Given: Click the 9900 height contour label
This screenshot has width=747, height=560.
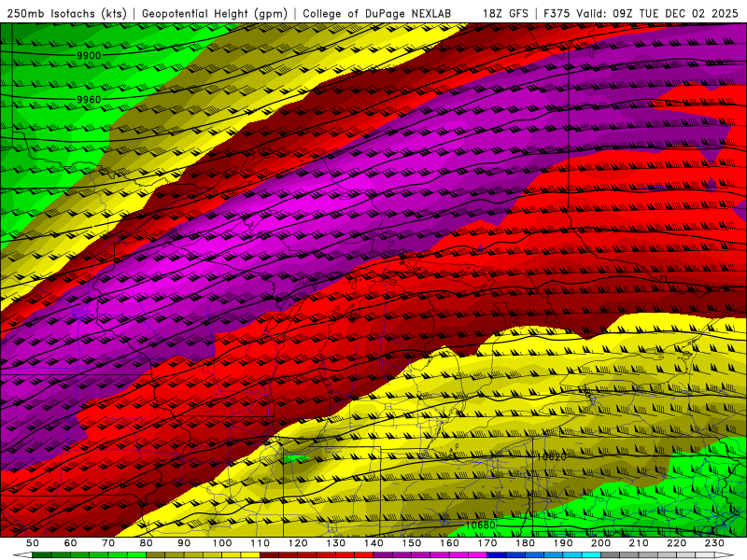Looking at the screenshot, I should click(x=89, y=56).
